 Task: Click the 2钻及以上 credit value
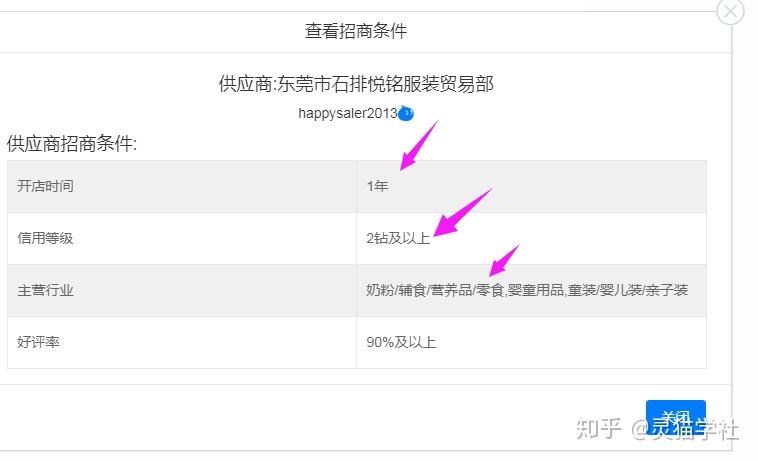tap(398, 238)
